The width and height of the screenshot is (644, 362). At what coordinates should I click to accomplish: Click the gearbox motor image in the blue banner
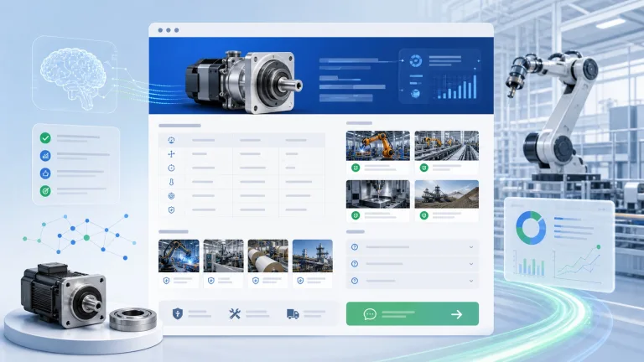tap(244, 81)
